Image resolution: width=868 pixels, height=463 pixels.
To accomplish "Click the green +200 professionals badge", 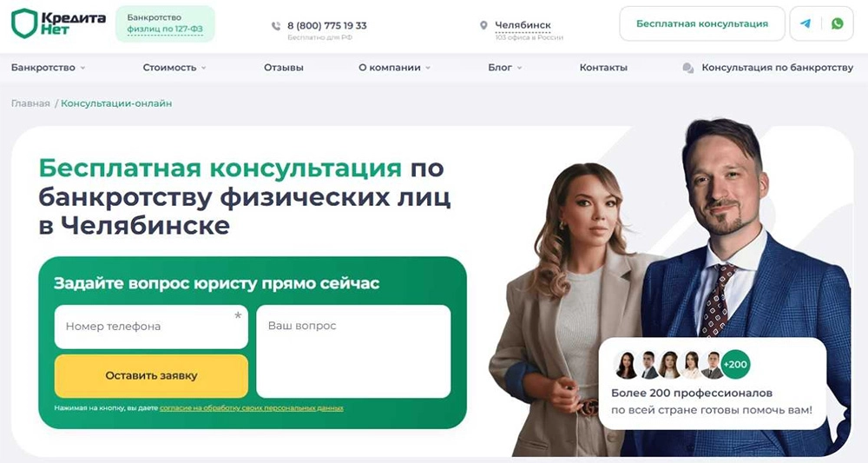I will [x=735, y=365].
